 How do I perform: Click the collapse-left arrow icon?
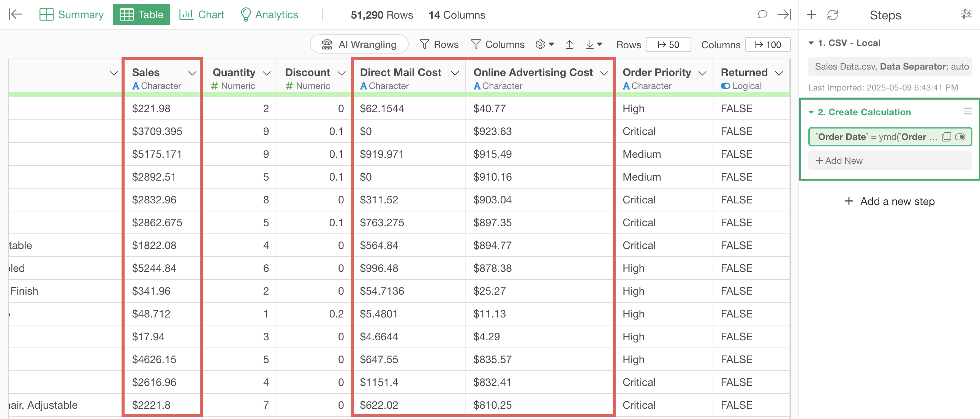pos(16,14)
